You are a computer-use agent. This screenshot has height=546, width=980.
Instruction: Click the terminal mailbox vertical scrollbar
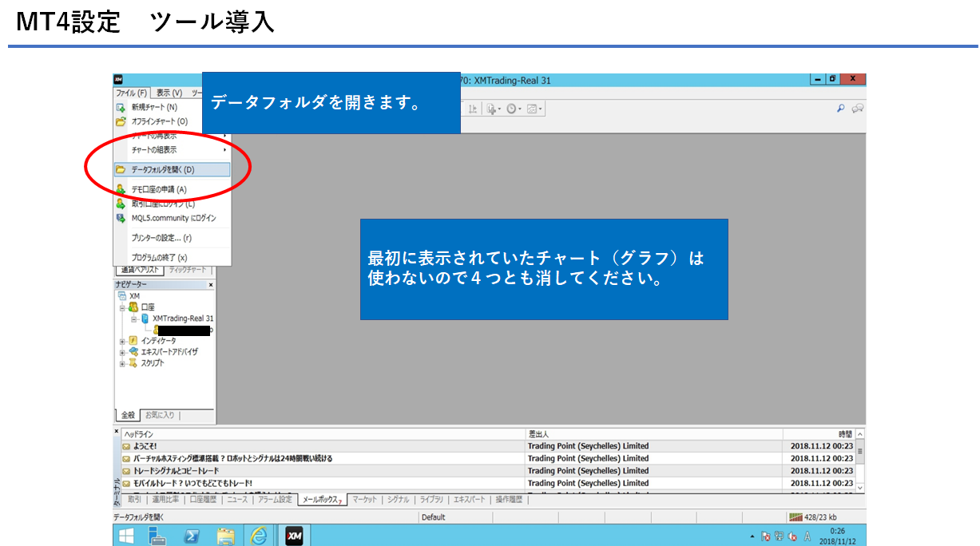(860, 461)
